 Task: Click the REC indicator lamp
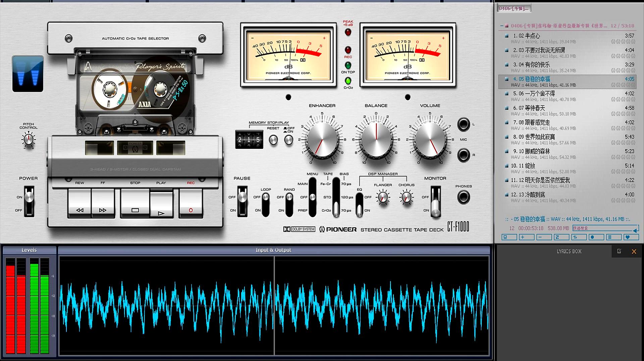point(348,50)
